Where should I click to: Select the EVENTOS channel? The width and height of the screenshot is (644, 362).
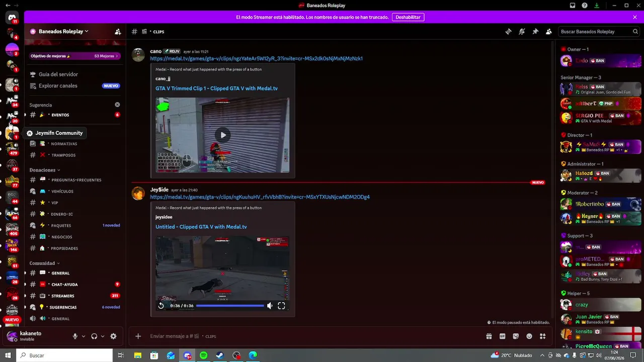point(74,115)
